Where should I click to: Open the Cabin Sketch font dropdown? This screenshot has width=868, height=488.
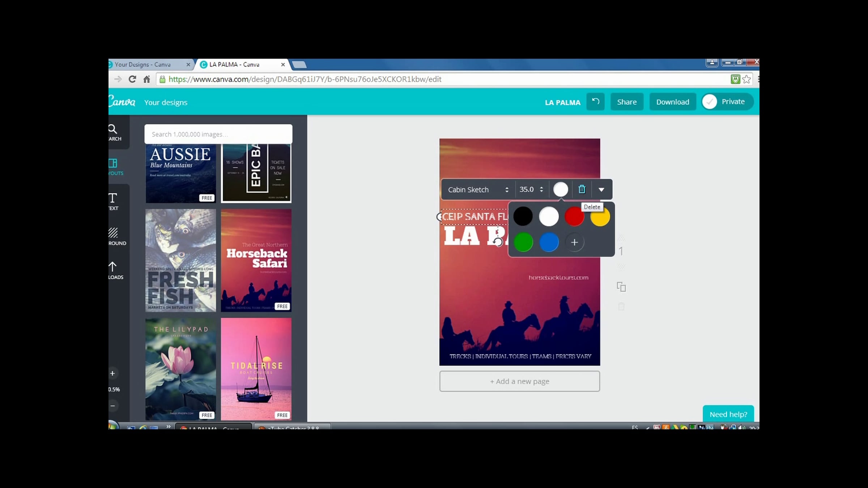pyautogui.click(x=478, y=189)
